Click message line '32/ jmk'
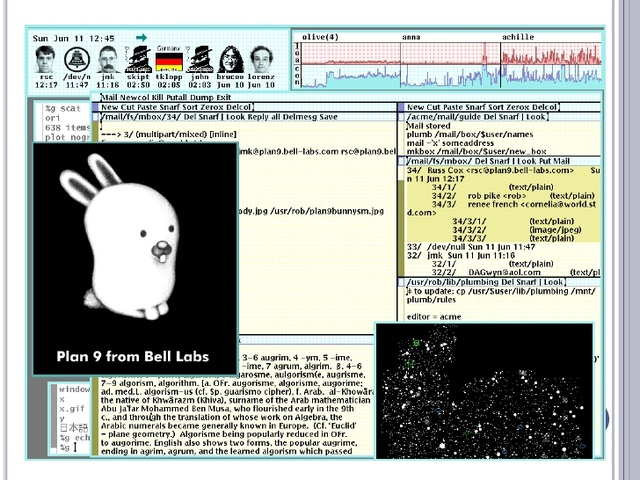This screenshot has height=480, width=640. 461,256
